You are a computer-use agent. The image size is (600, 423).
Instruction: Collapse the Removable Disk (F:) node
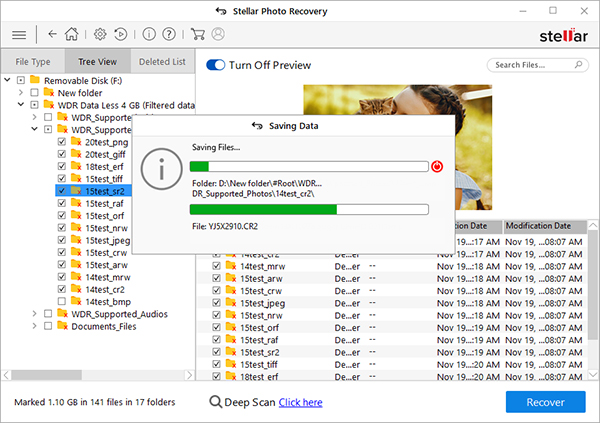[7, 80]
